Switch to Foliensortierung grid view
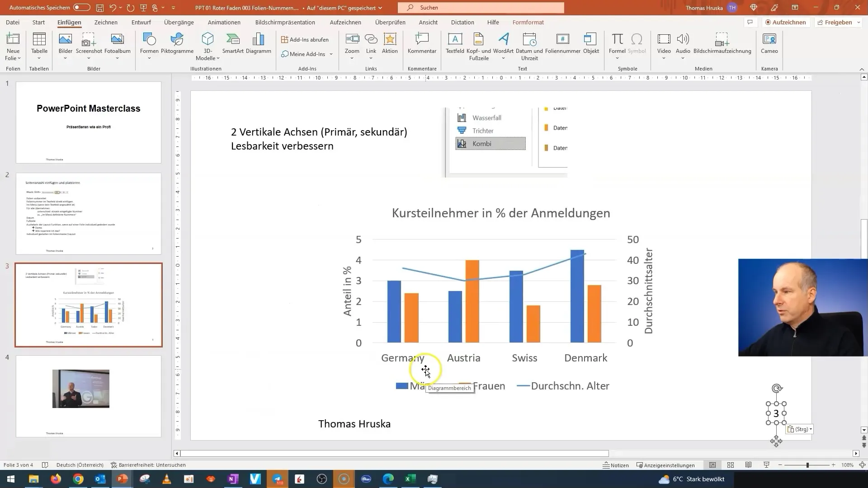 [x=731, y=465]
